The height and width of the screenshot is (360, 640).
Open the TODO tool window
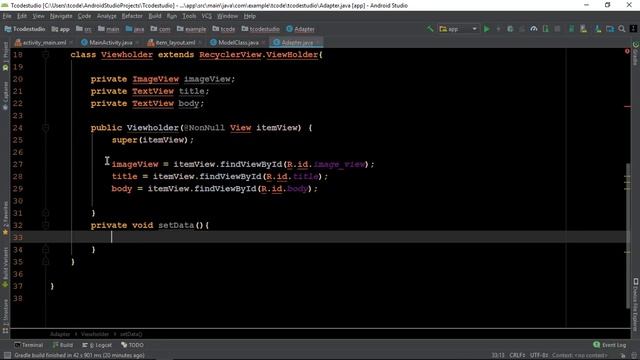point(132,345)
